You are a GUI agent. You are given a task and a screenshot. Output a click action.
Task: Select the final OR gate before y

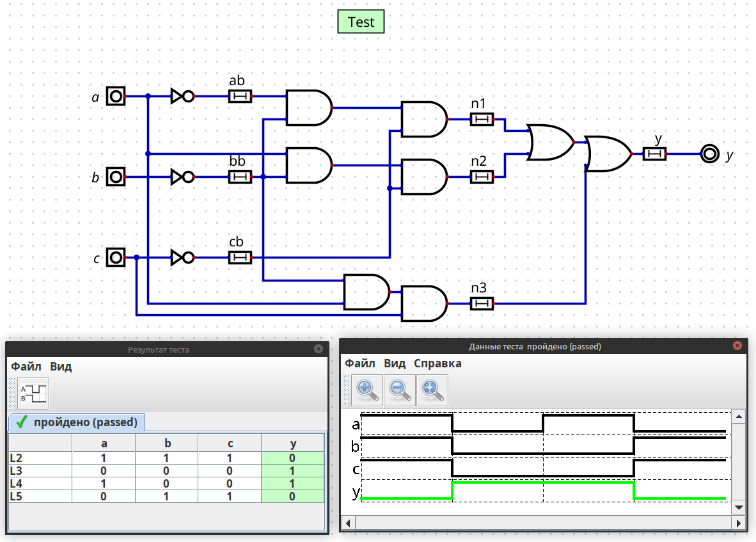coord(608,154)
